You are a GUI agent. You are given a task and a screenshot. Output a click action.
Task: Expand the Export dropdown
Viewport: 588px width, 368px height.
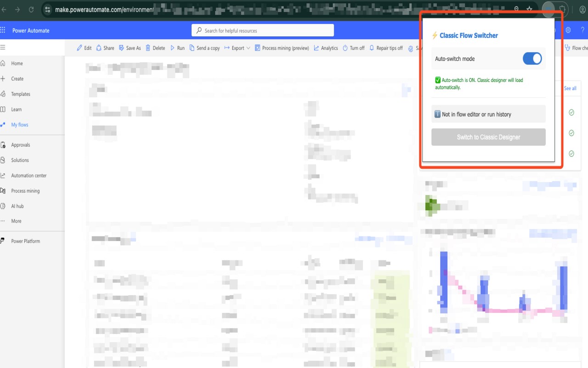(x=237, y=48)
